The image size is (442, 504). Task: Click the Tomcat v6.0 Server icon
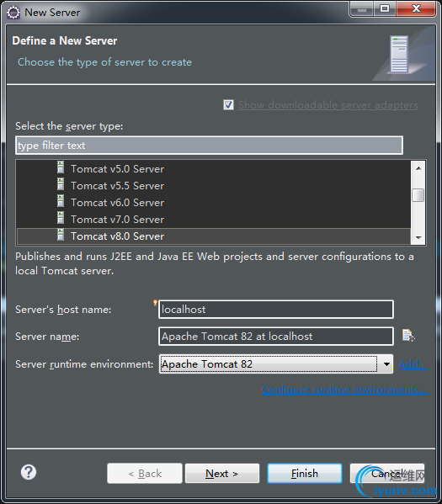pos(61,201)
